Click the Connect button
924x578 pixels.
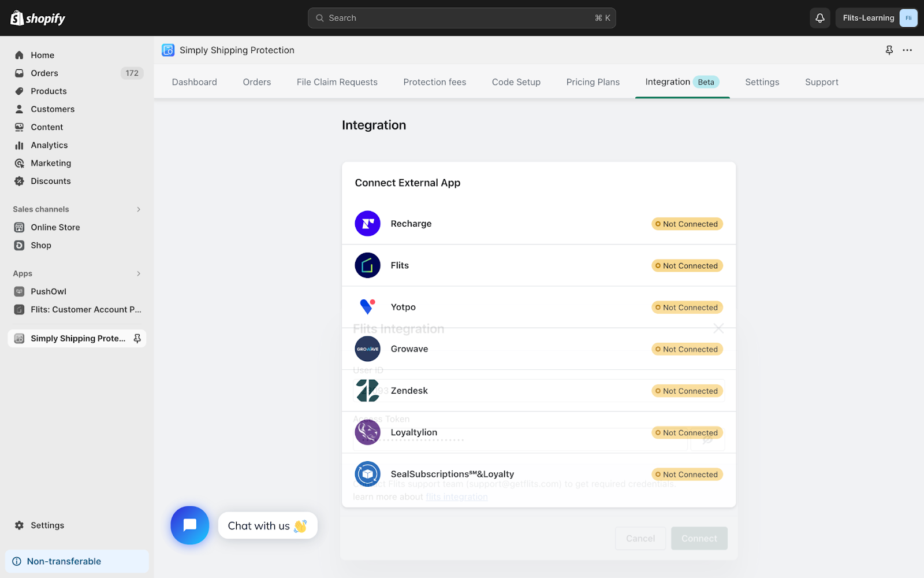click(x=699, y=538)
